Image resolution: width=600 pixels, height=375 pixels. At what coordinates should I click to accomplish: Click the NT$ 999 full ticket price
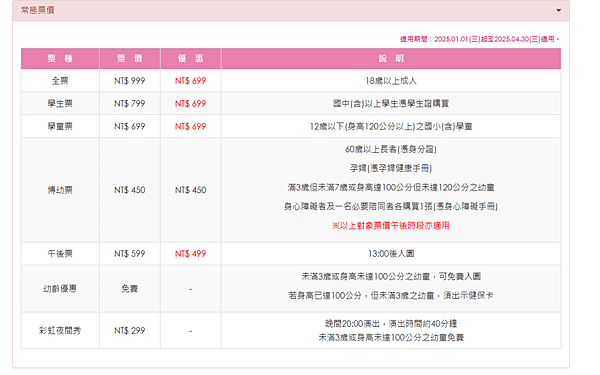[x=130, y=81]
